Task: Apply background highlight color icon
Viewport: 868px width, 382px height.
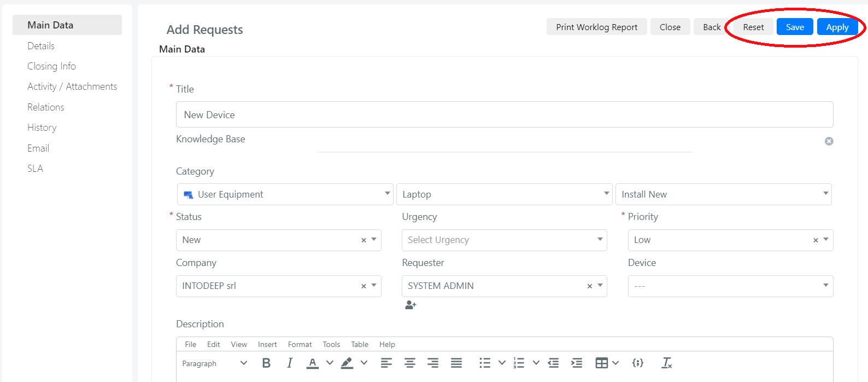Action: [x=347, y=363]
